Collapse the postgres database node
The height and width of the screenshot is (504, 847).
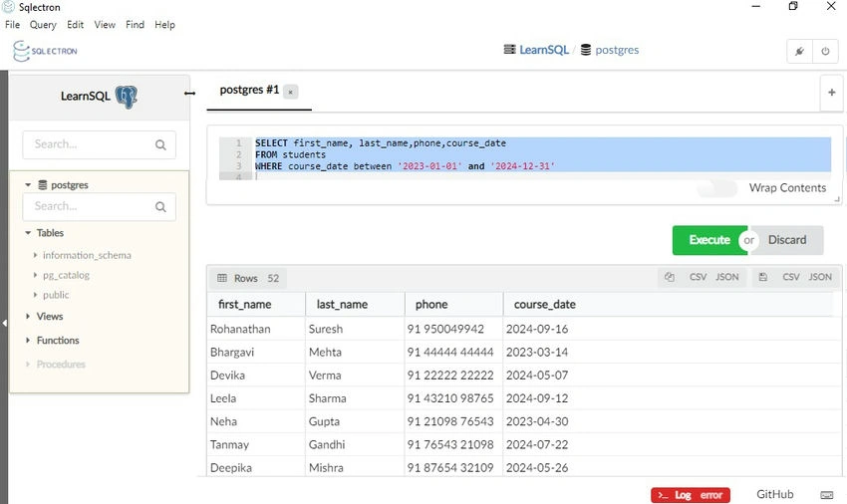click(x=28, y=184)
